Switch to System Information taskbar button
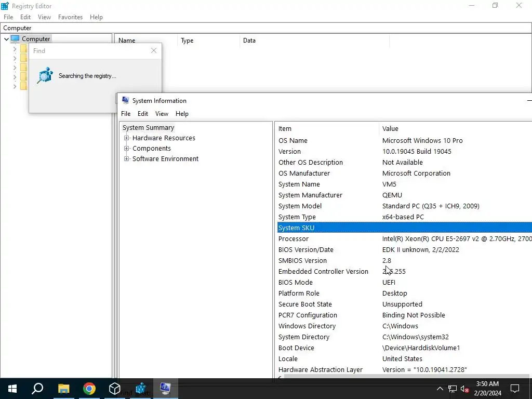532x399 pixels. coord(166,389)
